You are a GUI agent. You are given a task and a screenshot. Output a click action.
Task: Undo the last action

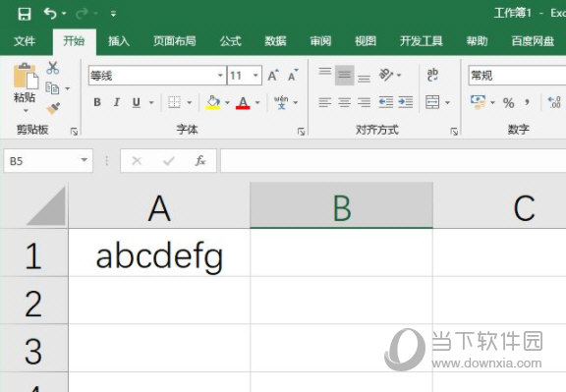(50, 14)
